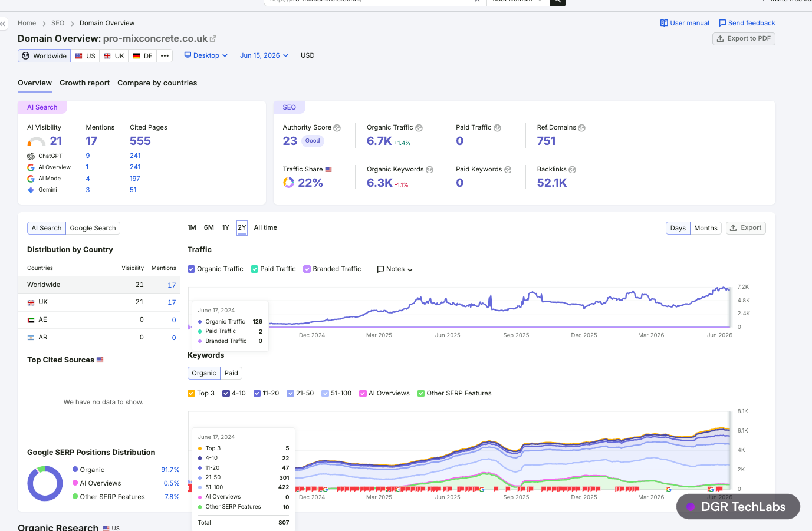Toggle the Other SERP Features checkbox

point(421,393)
